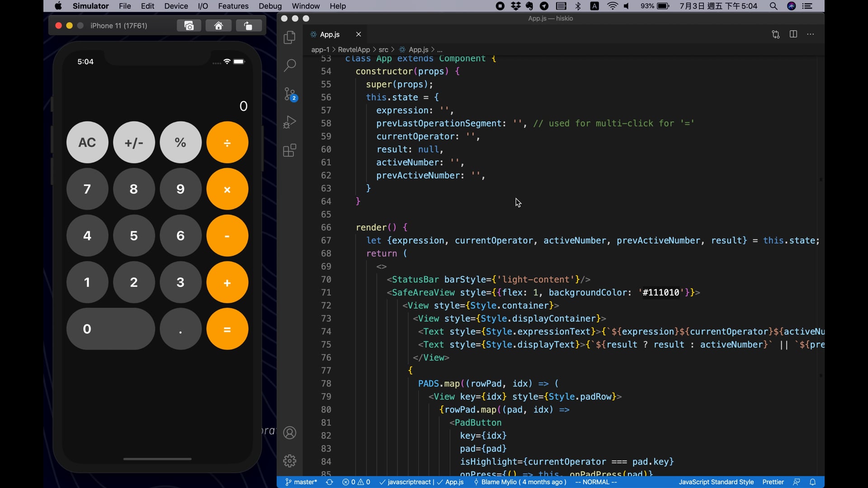This screenshot has width=868, height=488.
Task: Open the Extensions view
Action: click(x=289, y=150)
